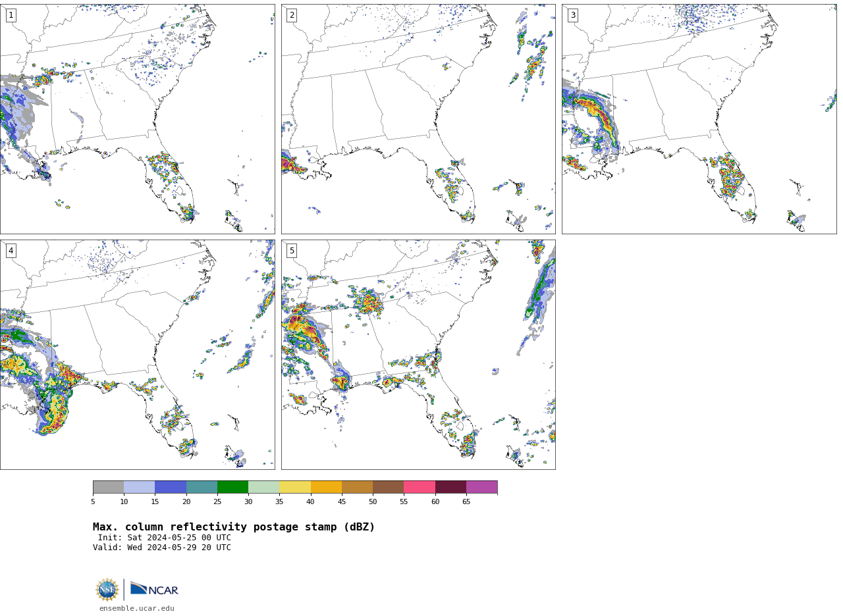Click the colorbar tick label 65
The image size is (843, 616).
click(466, 502)
